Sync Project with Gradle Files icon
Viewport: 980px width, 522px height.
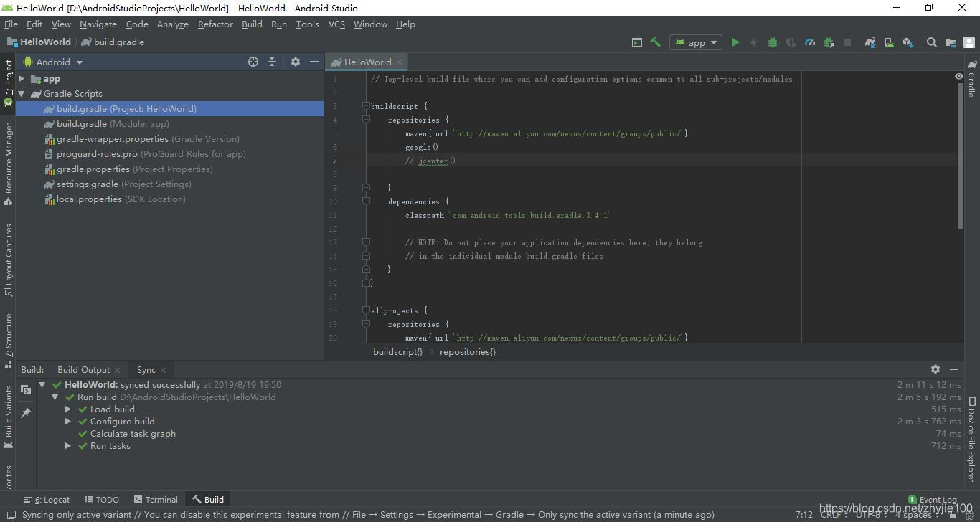pyautogui.click(x=870, y=42)
